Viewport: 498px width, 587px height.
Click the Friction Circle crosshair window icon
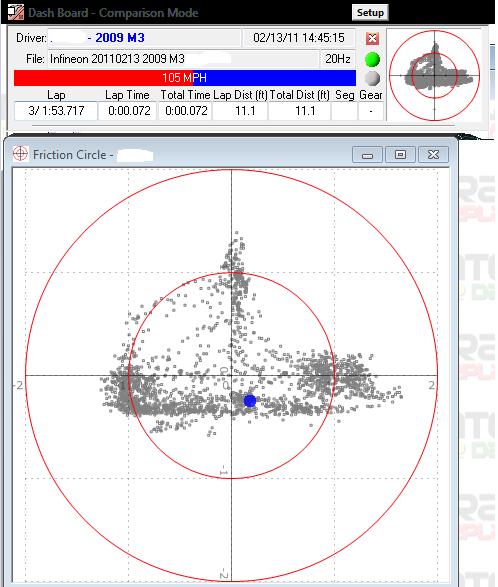20,154
